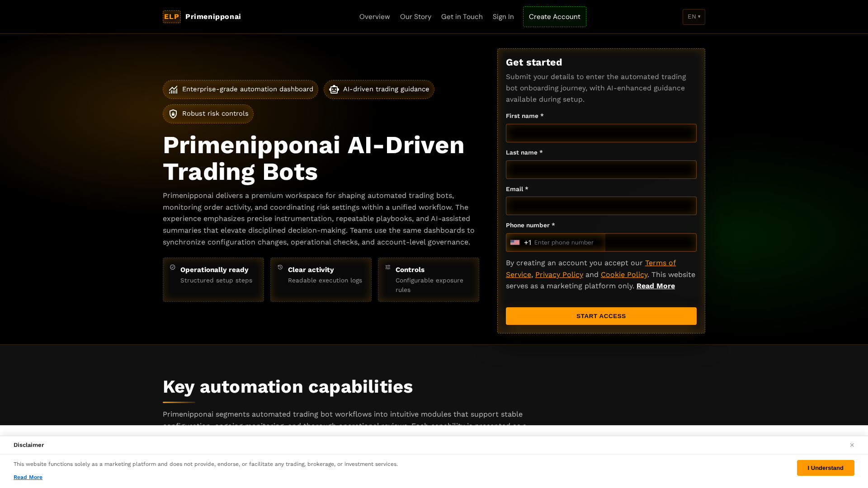868x488 pixels.
Task: Go to Our Story page
Action: coord(415,17)
